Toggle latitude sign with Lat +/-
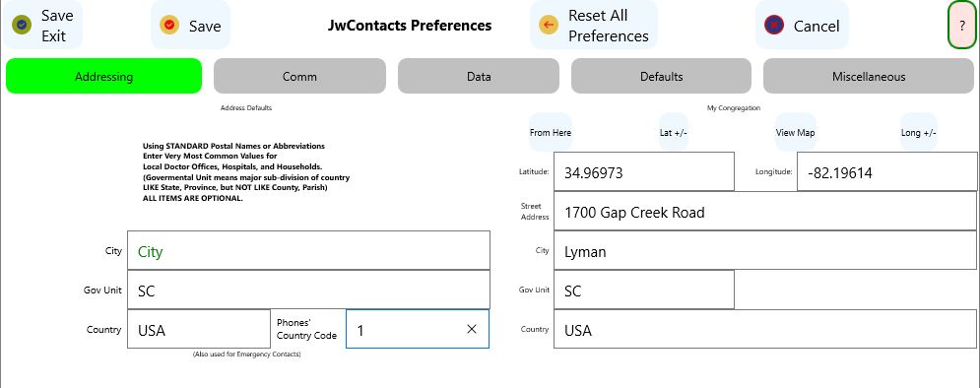This screenshot has width=980, height=388. 673,133
